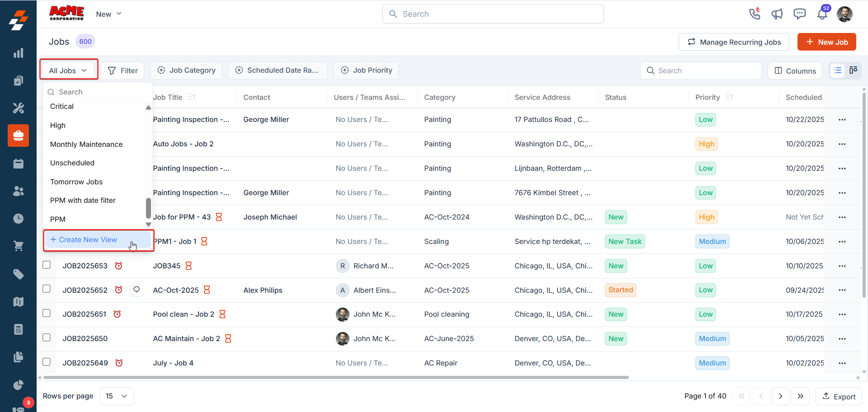Open the Jobs briefcase icon in sidebar
Viewport: 868px width, 412px height.
(x=18, y=136)
